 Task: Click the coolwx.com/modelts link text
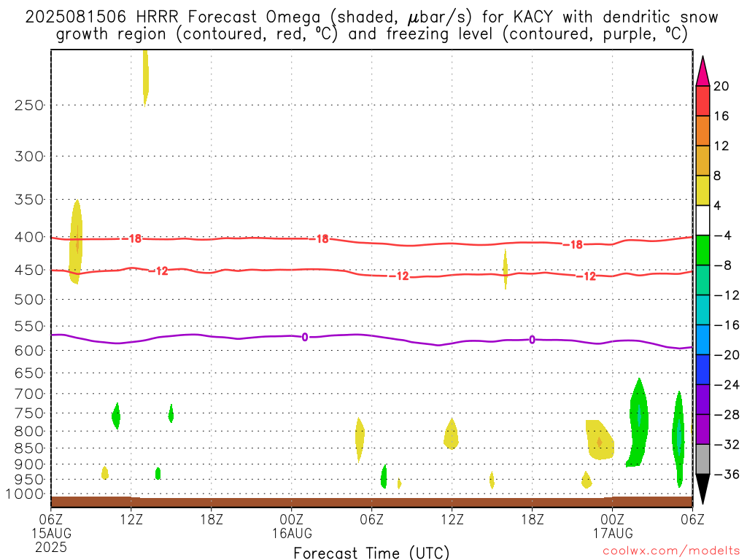671,551
